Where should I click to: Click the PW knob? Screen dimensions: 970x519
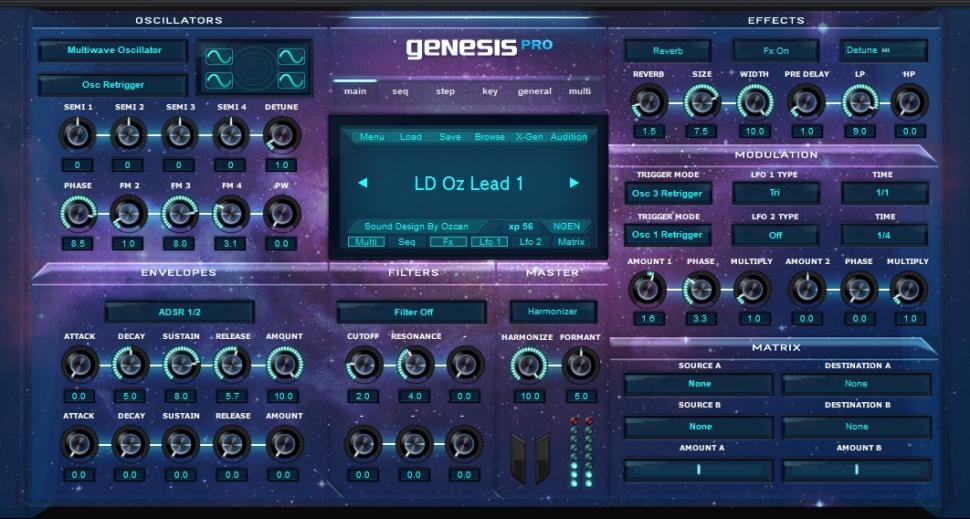pyautogui.click(x=281, y=213)
